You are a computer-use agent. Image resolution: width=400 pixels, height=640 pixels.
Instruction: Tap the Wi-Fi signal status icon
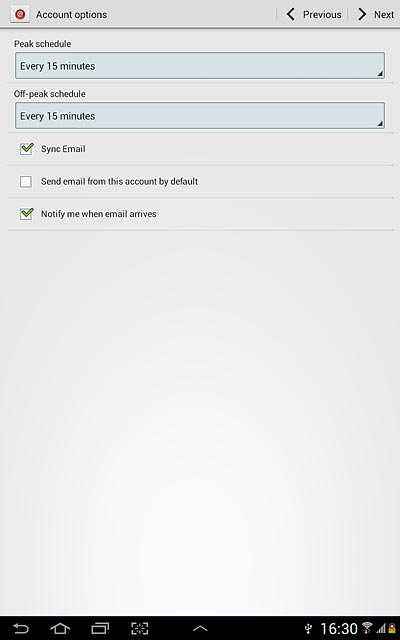point(367,628)
